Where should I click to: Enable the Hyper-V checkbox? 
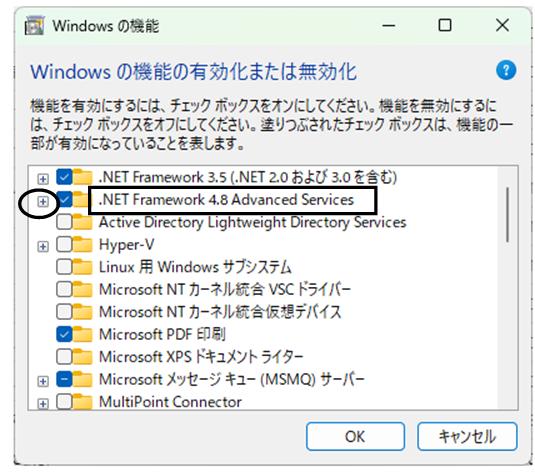[64, 244]
